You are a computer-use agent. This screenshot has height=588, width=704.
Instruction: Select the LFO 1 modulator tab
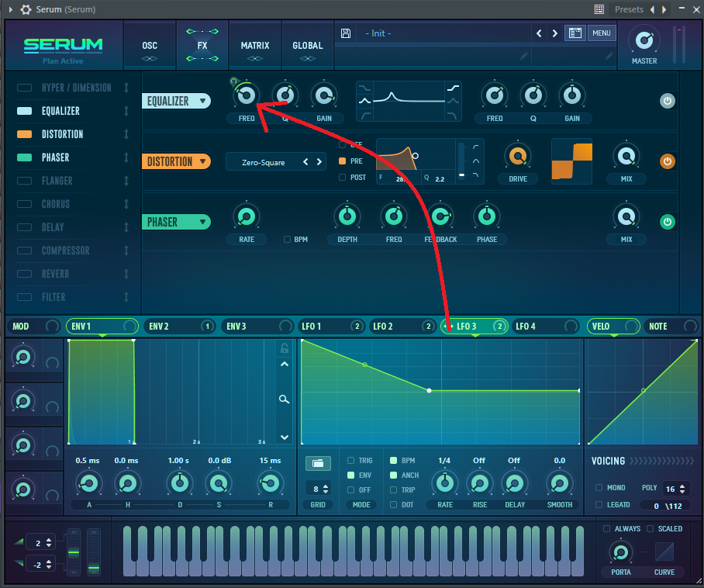coord(331,327)
